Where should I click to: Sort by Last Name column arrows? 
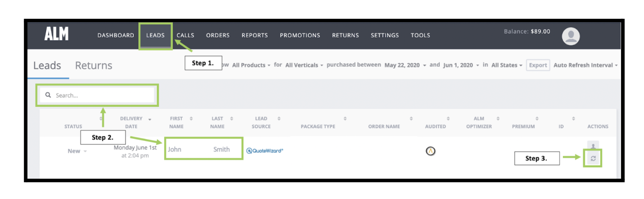(x=231, y=119)
